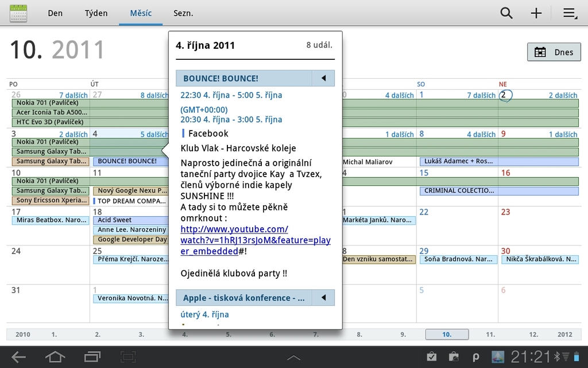Tap the screenshot capture icon
Image resolution: width=588 pixels, height=368 pixels.
128,357
